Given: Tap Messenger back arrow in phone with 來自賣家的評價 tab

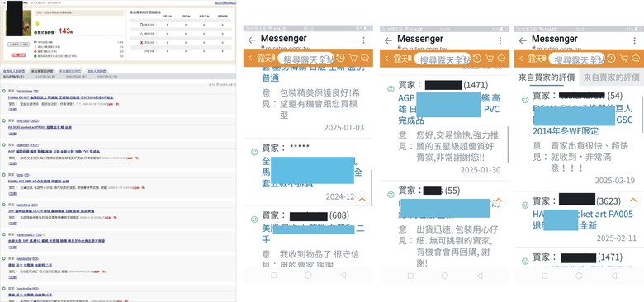Looking at the screenshot, I should (x=523, y=40).
